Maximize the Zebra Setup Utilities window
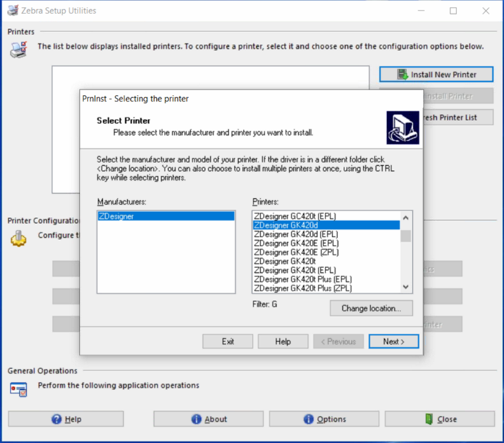504x443 pixels. [453, 11]
